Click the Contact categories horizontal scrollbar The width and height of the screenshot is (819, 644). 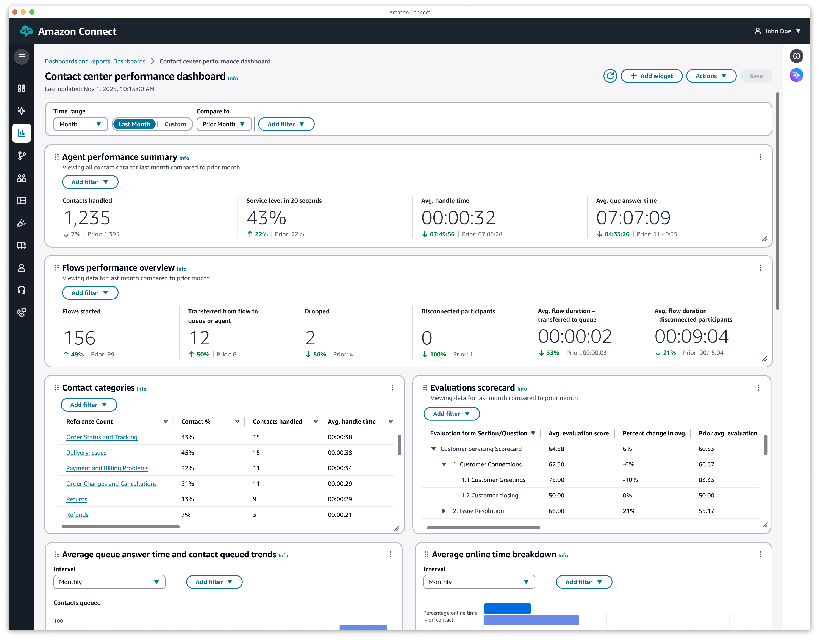point(120,527)
